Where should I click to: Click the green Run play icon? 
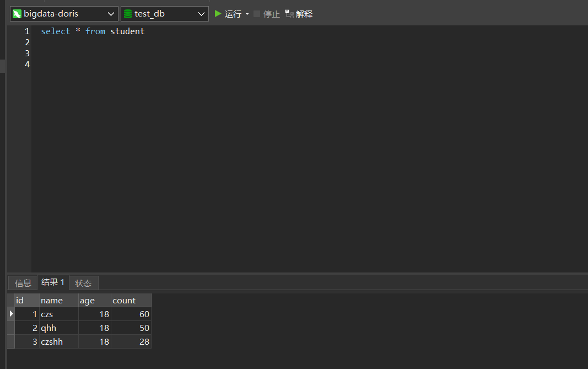coord(218,14)
